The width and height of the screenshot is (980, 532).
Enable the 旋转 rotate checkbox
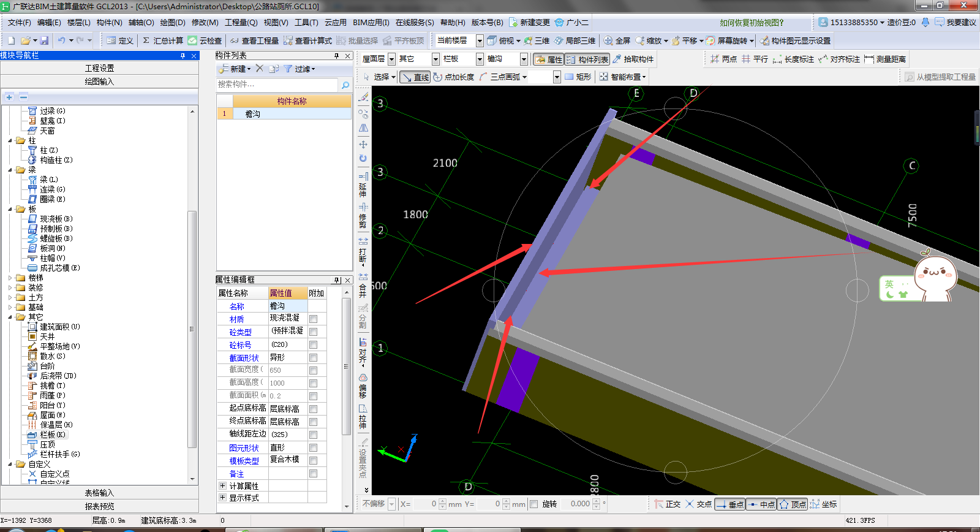534,504
